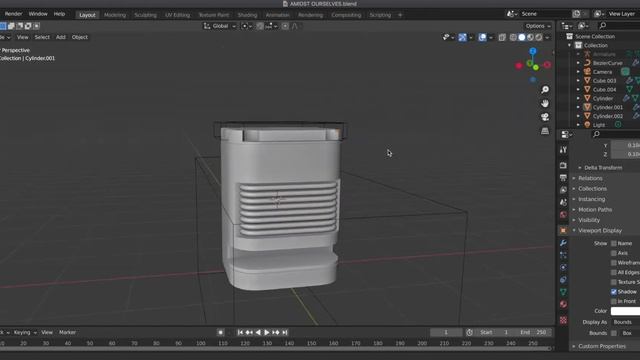Open the Object properties tab
This screenshot has width=640, height=360.
pos(563,231)
